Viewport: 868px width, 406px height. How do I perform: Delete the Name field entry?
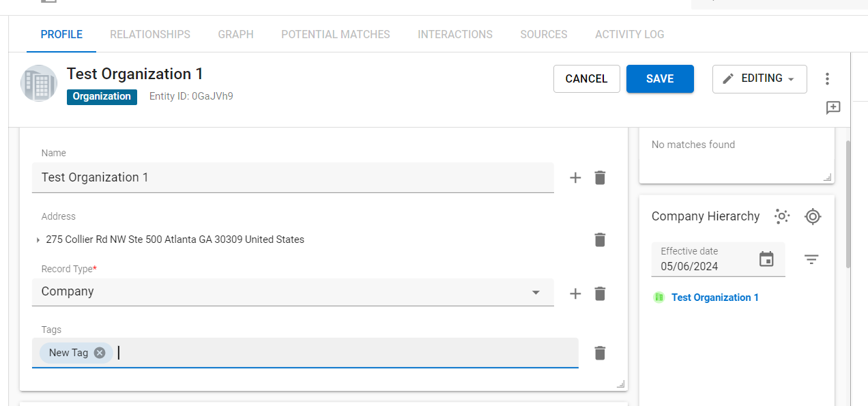[600, 178]
